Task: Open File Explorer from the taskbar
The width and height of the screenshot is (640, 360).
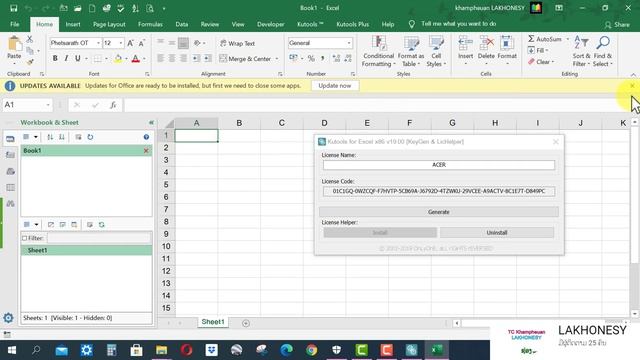Action: [162, 350]
